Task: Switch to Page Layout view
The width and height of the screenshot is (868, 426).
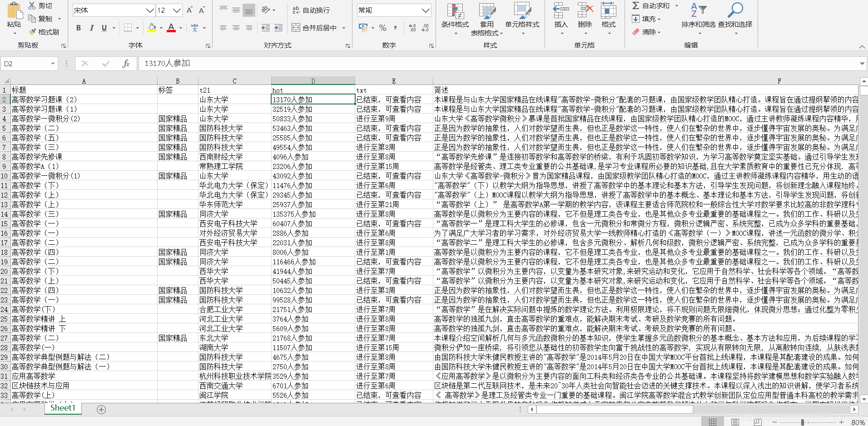Action: click(x=734, y=422)
